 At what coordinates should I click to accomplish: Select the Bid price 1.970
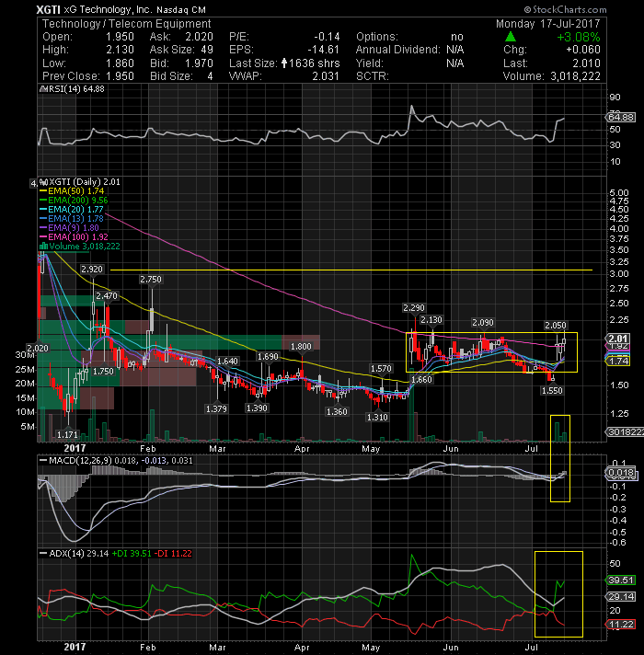tap(200, 63)
